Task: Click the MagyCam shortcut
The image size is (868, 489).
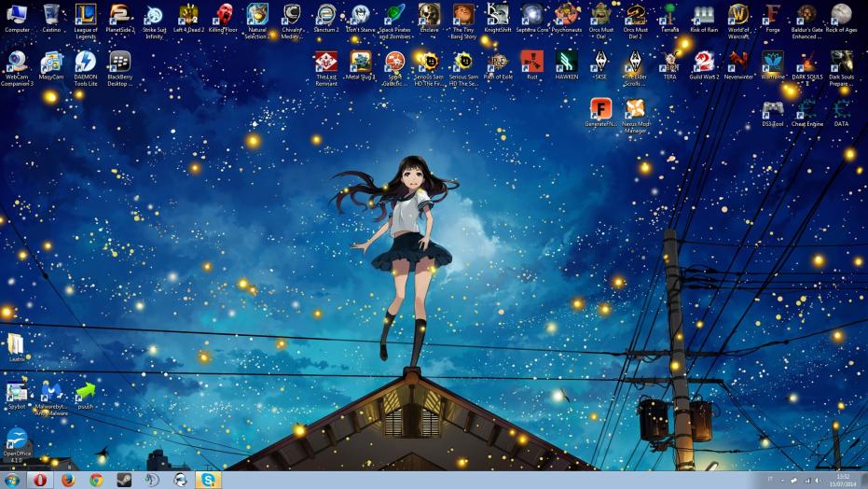Action: (51, 65)
